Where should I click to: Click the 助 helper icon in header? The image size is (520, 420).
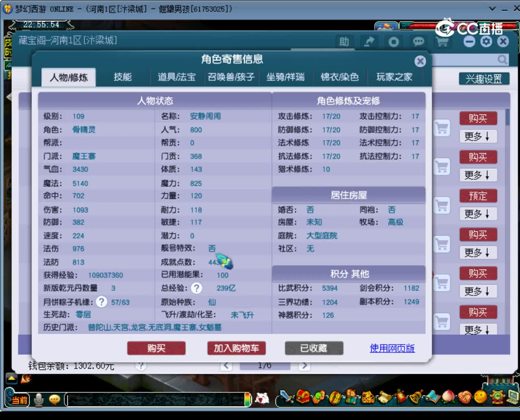point(344,41)
